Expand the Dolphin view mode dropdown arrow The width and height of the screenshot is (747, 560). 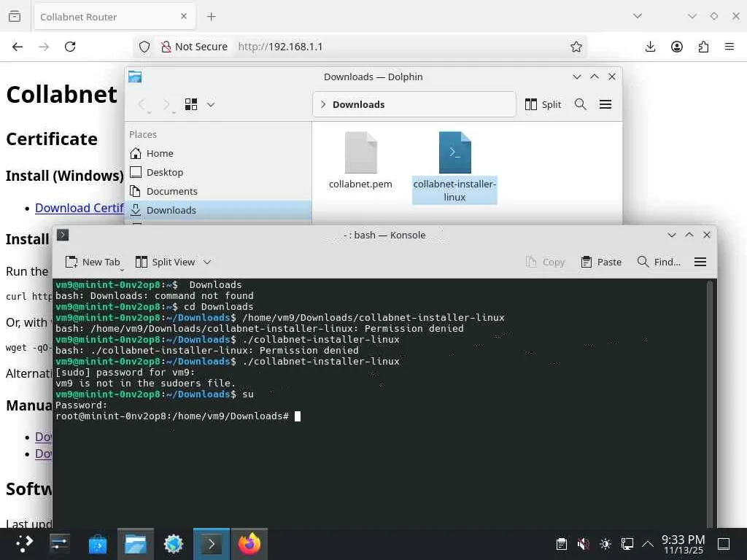(x=211, y=104)
